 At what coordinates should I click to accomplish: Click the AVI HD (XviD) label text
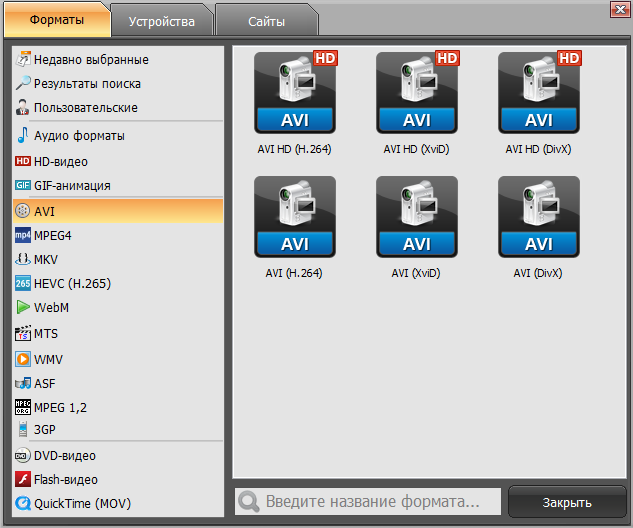tap(416, 149)
